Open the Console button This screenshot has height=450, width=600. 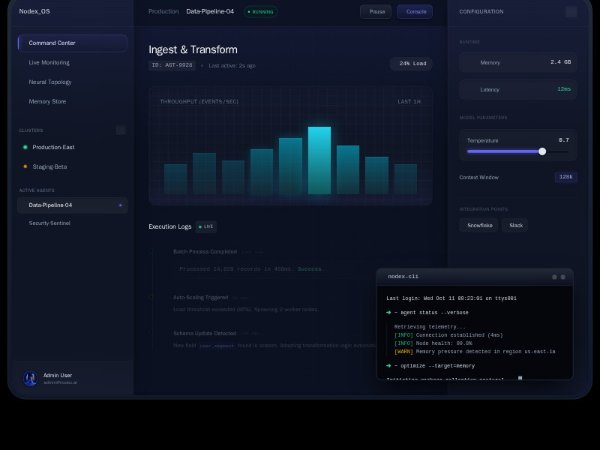(x=415, y=12)
